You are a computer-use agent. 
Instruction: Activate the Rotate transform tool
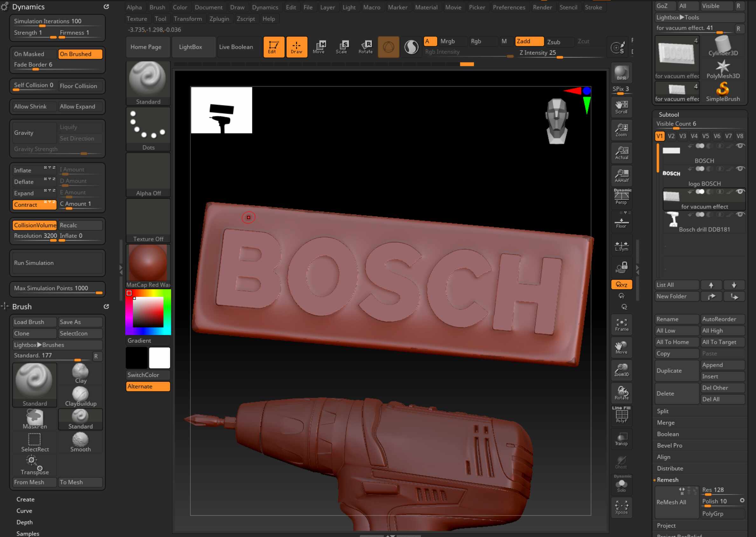(x=366, y=47)
